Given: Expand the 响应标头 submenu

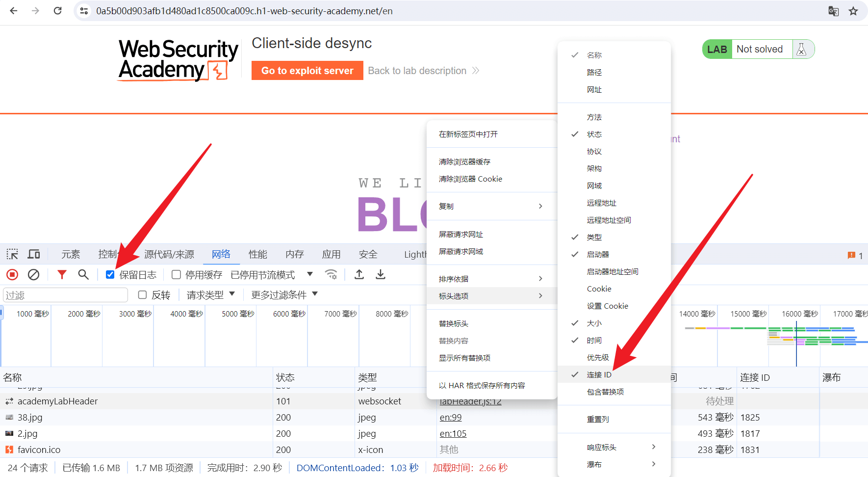Looking at the screenshot, I should coord(614,447).
